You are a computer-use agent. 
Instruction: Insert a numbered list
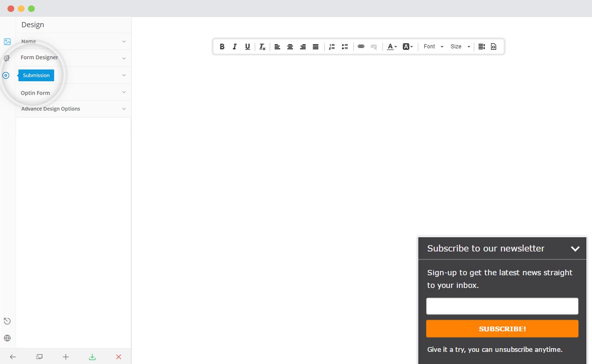coord(332,47)
